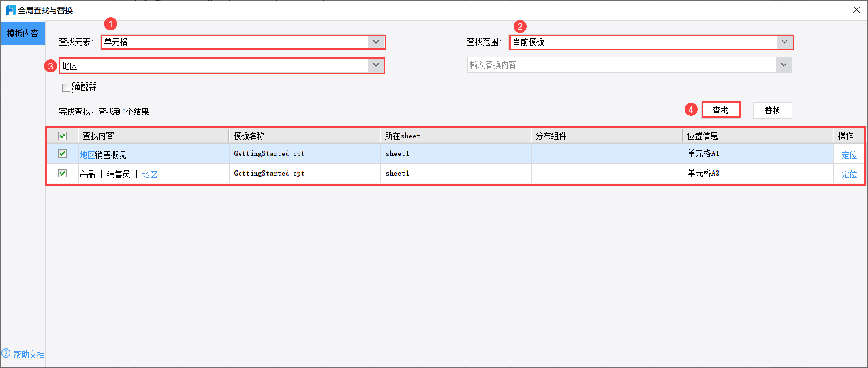Enable the 通配符 wildcard checkbox

pyautogui.click(x=66, y=88)
